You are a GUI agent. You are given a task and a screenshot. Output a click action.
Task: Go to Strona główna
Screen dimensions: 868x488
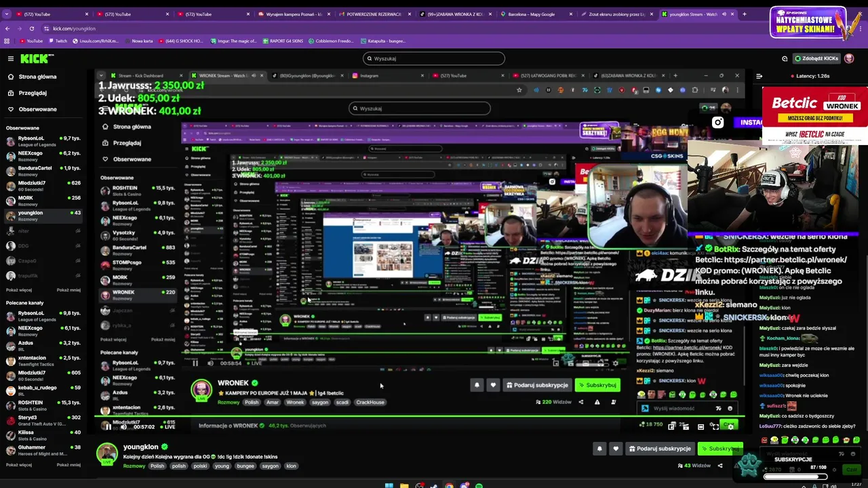pos(37,77)
